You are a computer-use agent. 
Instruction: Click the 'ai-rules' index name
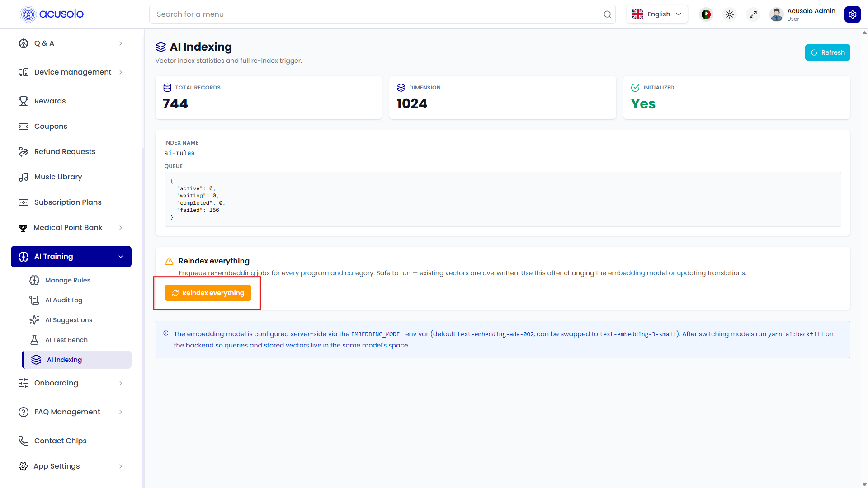click(179, 153)
